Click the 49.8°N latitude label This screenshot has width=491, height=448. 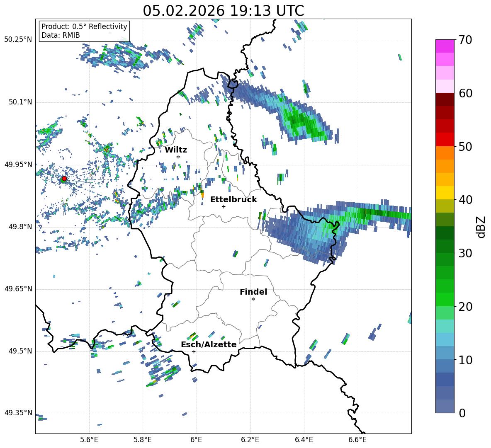(20, 227)
